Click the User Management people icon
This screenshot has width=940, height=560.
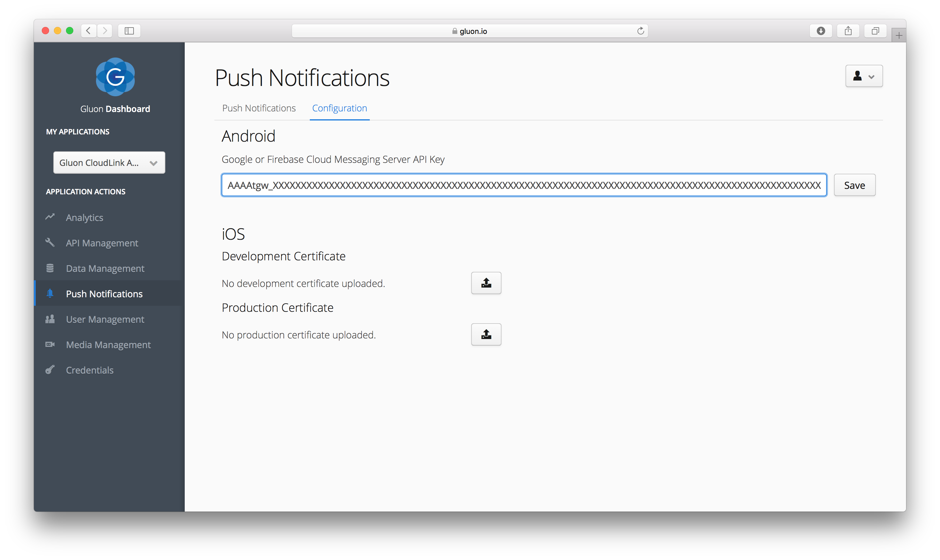[x=51, y=319]
